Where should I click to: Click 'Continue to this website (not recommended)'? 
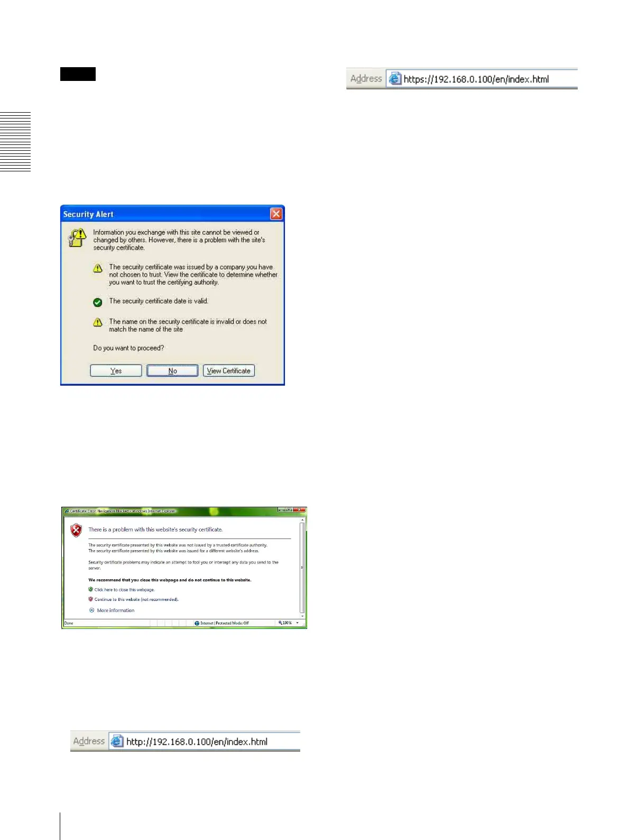pyautogui.click(x=136, y=599)
